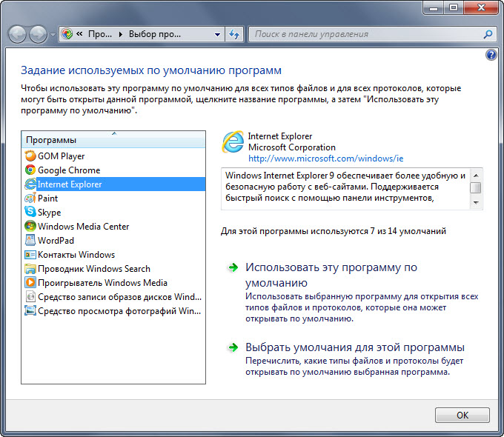Screen dimensions: 504x437
Task: Go forward with the forward arrow button
Action: tap(39, 34)
